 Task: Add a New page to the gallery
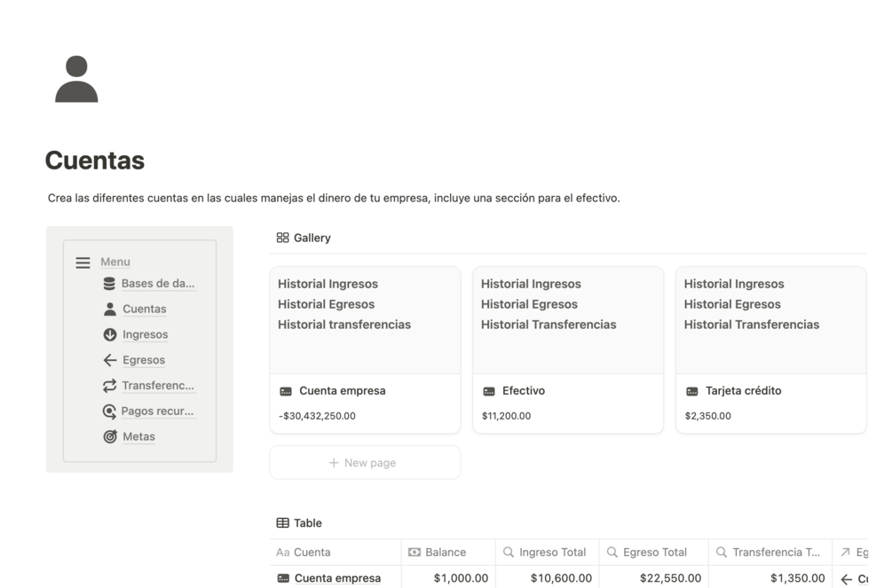pyautogui.click(x=365, y=463)
